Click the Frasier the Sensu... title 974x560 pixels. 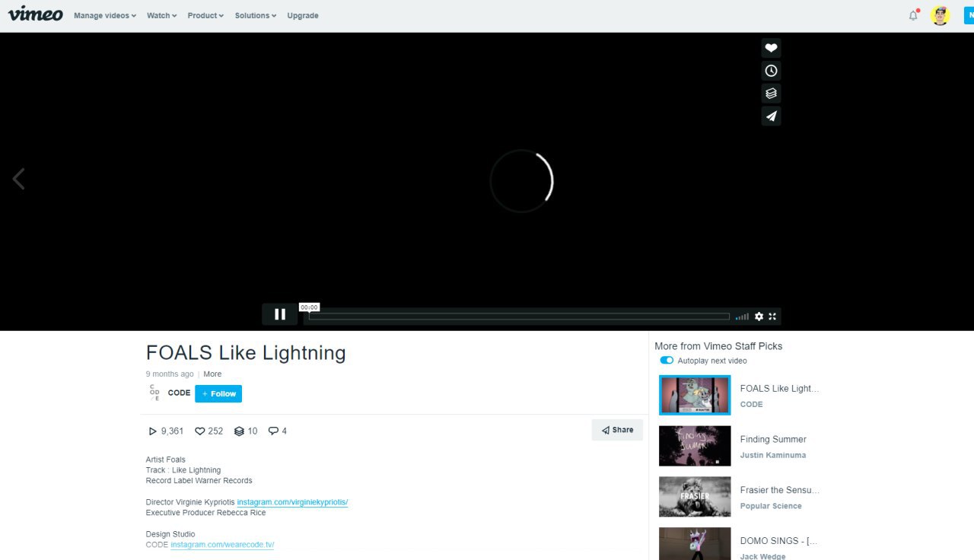coord(780,490)
